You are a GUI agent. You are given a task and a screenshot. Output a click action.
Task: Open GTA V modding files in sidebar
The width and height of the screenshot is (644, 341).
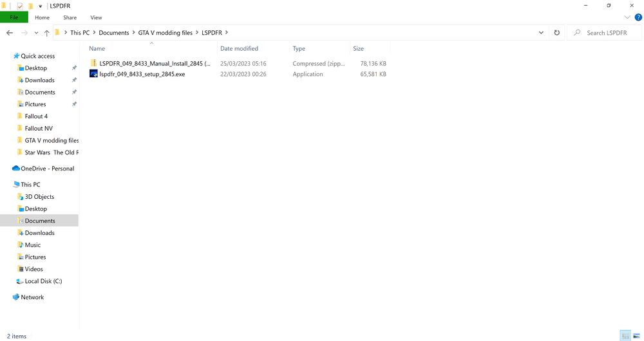52,140
